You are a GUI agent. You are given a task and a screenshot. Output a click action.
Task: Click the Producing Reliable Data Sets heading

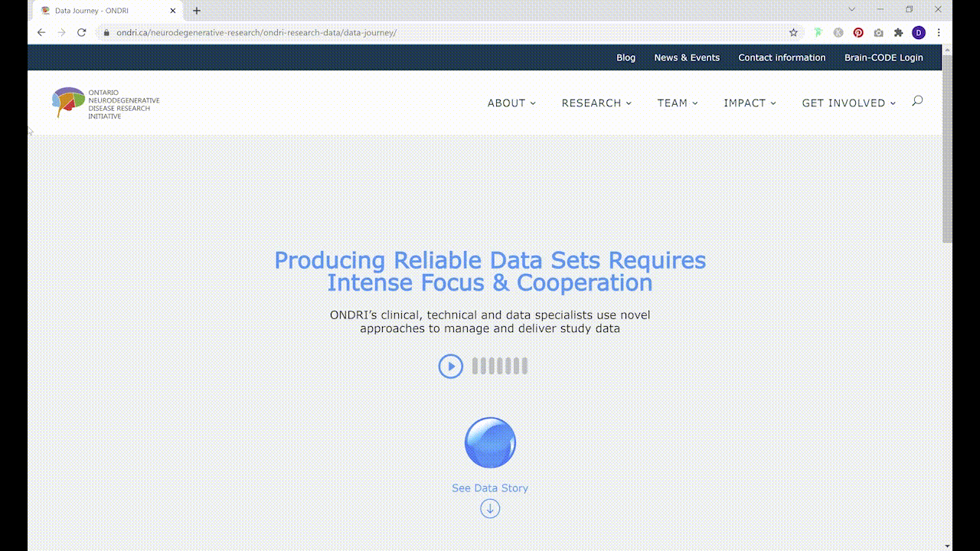tap(490, 272)
